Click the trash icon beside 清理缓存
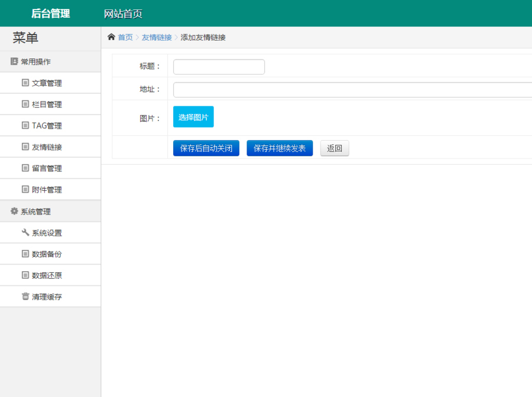This screenshot has height=397, width=532. tap(25, 297)
